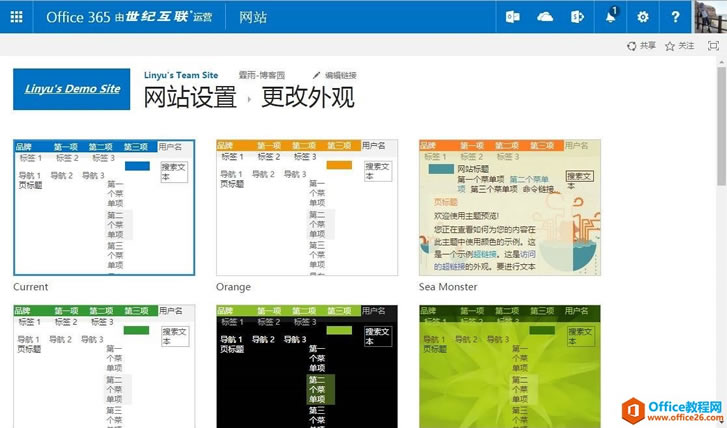Open the SharePoint sites icon
This screenshot has width=727, height=428.
577,17
